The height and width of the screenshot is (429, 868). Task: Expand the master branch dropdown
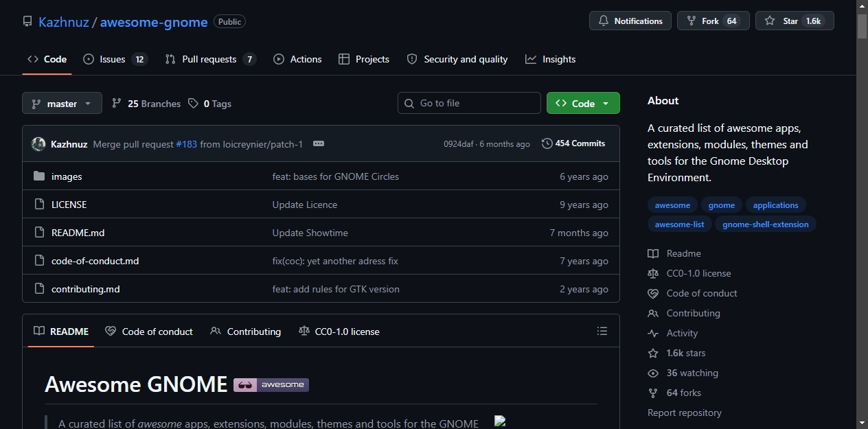62,104
